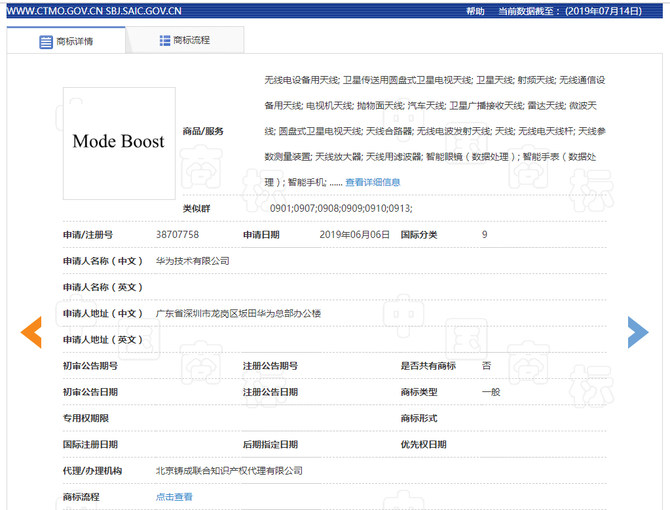Click the Mode Boost trademark image
This screenshot has height=510, width=670.
[x=119, y=143]
